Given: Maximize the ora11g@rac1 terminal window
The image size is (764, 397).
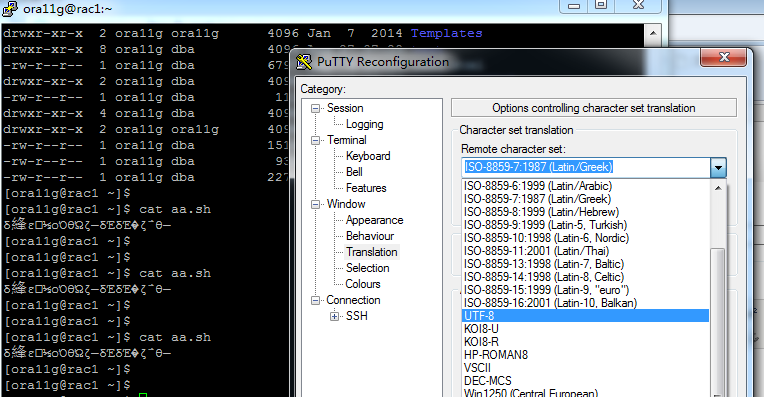Looking at the screenshot, I should pos(601,6).
